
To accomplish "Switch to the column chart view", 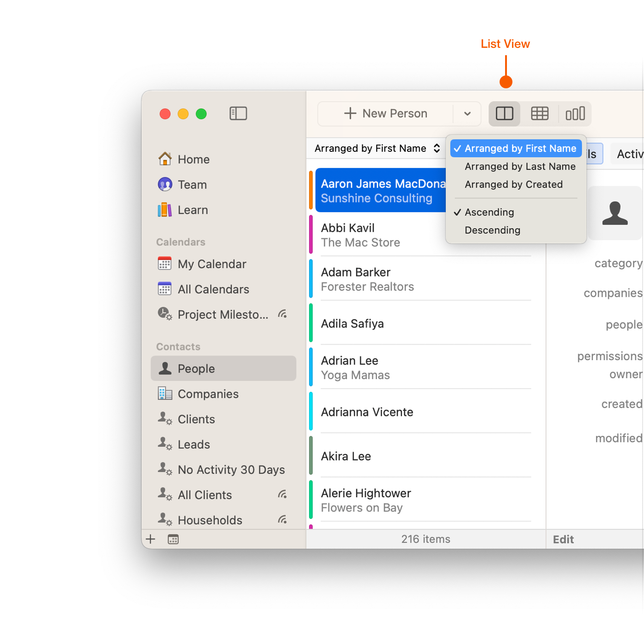I will tap(575, 114).
